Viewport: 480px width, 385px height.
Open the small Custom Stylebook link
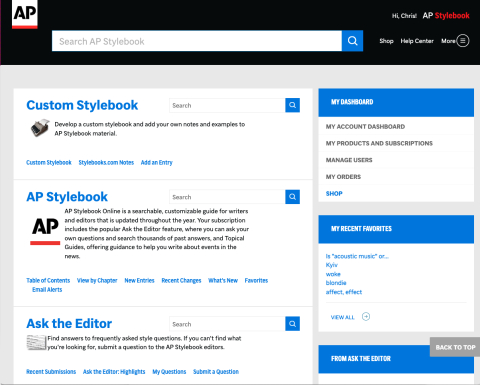(49, 162)
